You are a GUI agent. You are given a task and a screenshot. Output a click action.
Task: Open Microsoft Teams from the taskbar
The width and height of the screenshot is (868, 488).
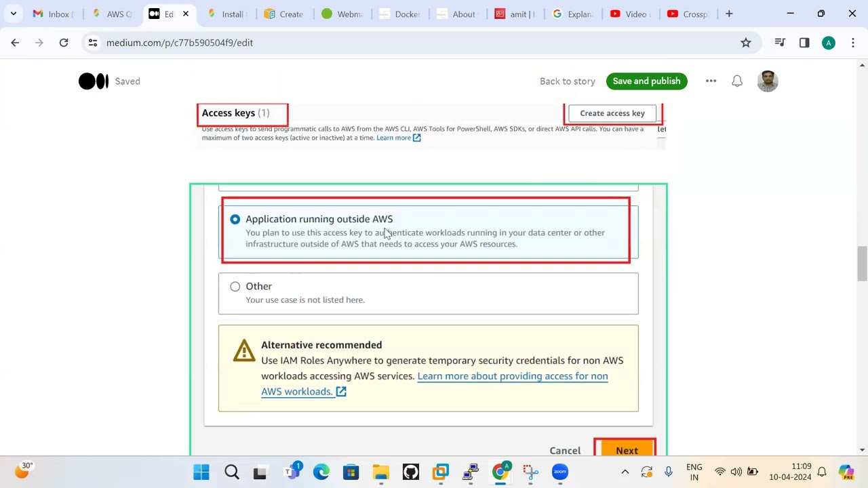292,472
